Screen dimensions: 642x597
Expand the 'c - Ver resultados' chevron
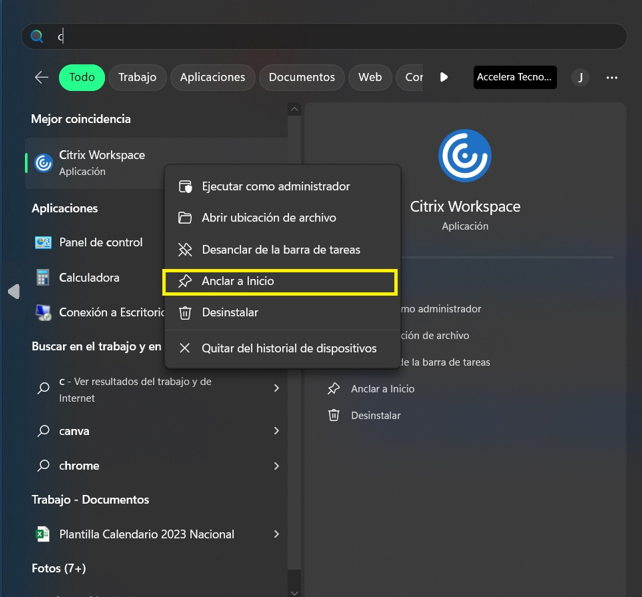pyautogui.click(x=276, y=388)
